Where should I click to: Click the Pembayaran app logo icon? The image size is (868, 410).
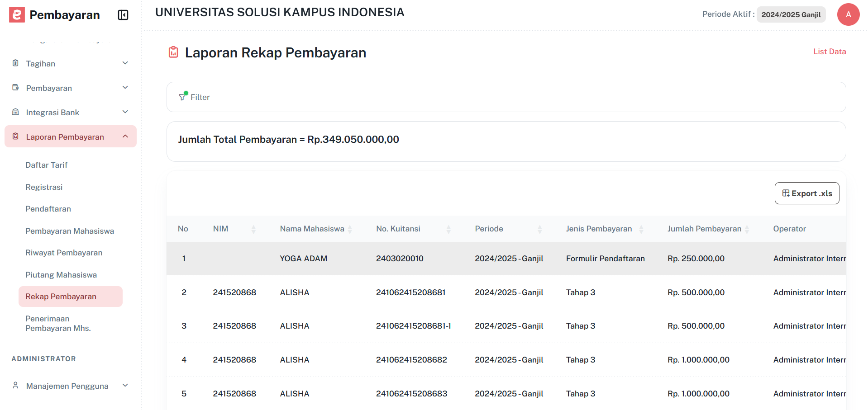(17, 15)
